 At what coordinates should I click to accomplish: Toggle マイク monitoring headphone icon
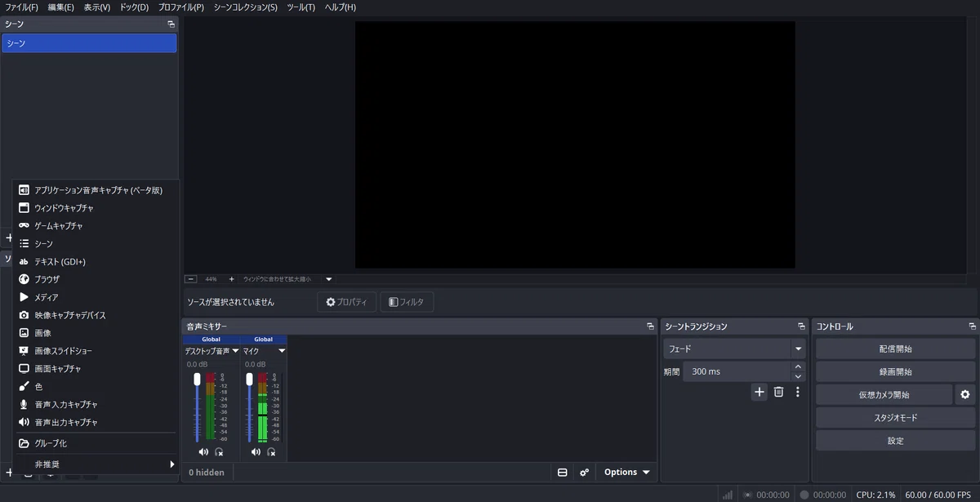pyautogui.click(x=271, y=451)
